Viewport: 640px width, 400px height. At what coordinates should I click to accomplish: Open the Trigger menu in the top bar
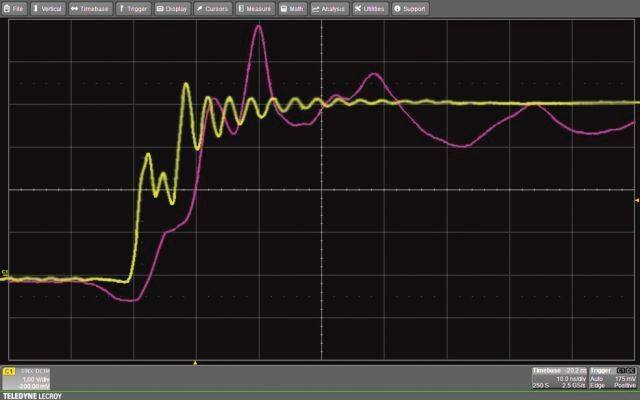[x=133, y=9]
